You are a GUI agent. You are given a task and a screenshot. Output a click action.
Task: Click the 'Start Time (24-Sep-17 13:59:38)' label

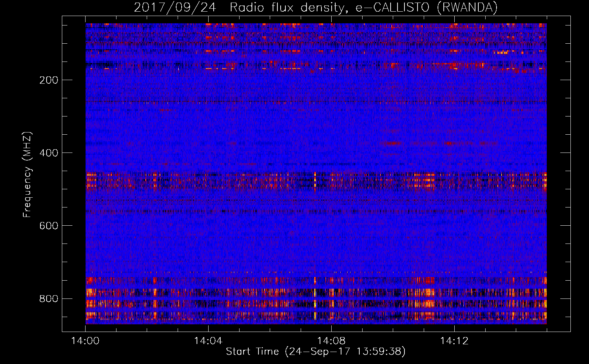click(316, 352)
